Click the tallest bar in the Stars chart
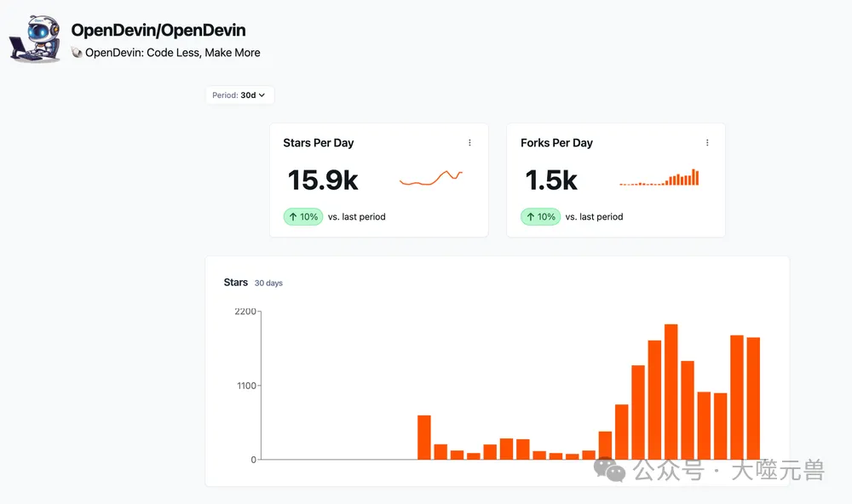852x504 pixels. click(671, 392)
